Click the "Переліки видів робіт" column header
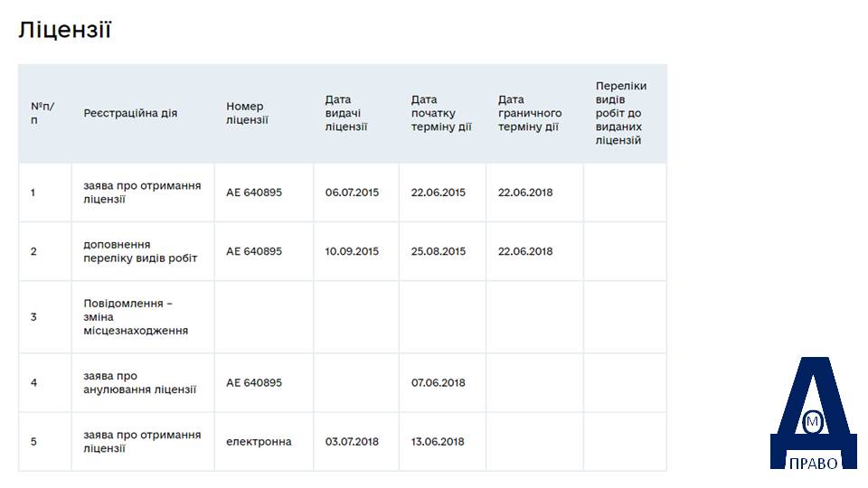 coord(621,113)
